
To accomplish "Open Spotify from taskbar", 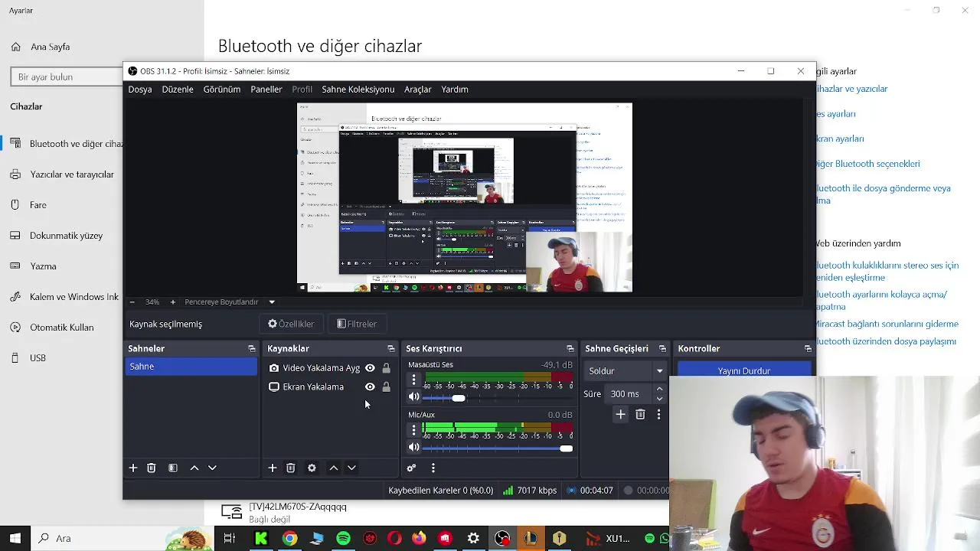I will [x=343, y=538].
